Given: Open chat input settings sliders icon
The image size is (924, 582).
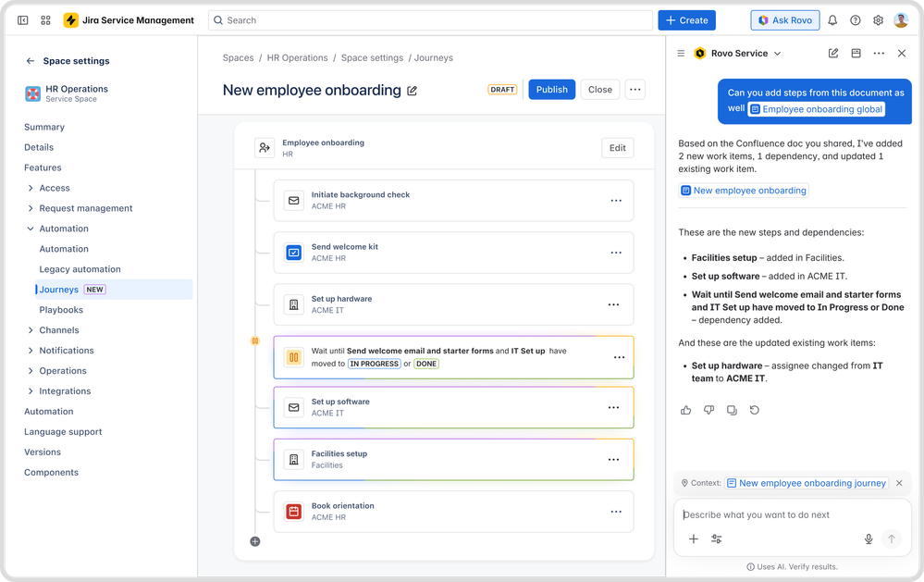Looking at the screenshot, I should (x=716, y=539).
